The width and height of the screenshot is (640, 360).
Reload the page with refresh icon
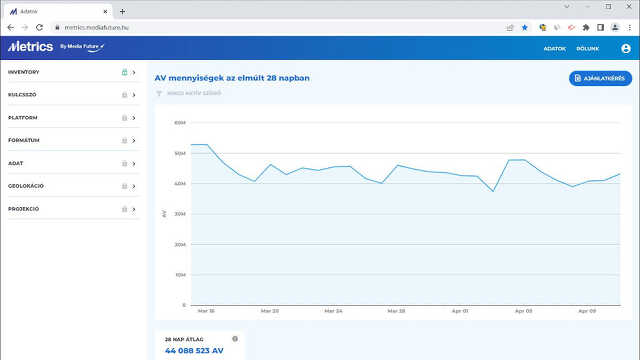(x=40, y=28)
